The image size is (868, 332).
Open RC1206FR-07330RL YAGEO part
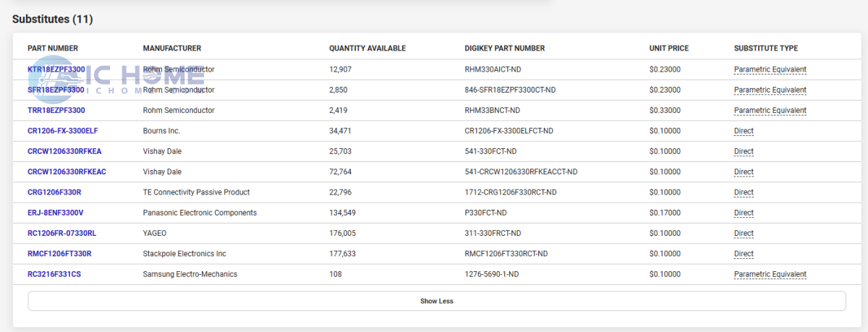click(61, 233)
